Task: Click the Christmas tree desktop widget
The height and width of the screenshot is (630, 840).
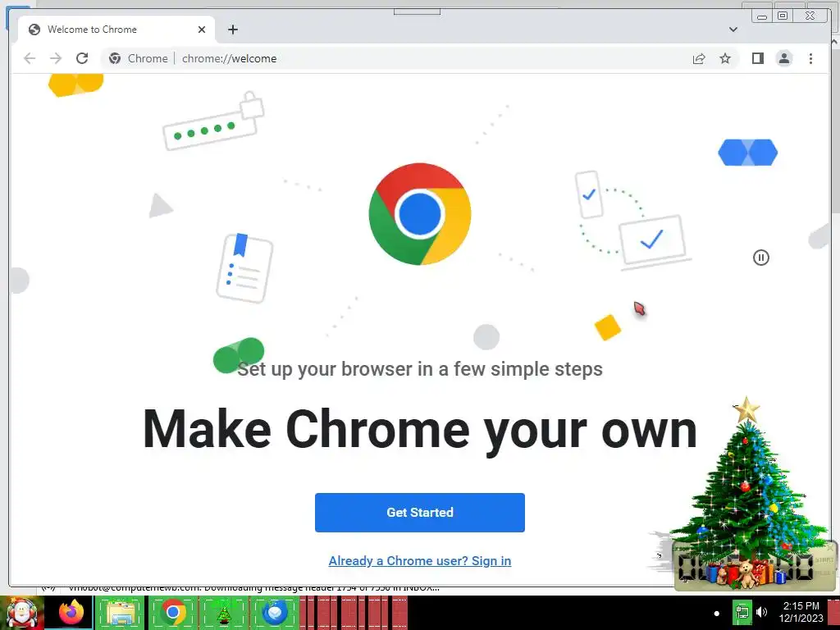Action: [x=747, y=493]
